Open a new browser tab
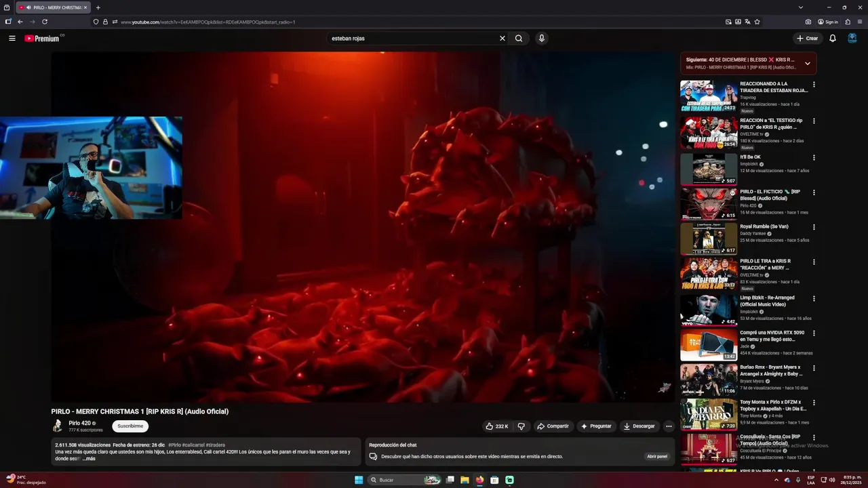 pyautogui.click(x=98, y=7)
